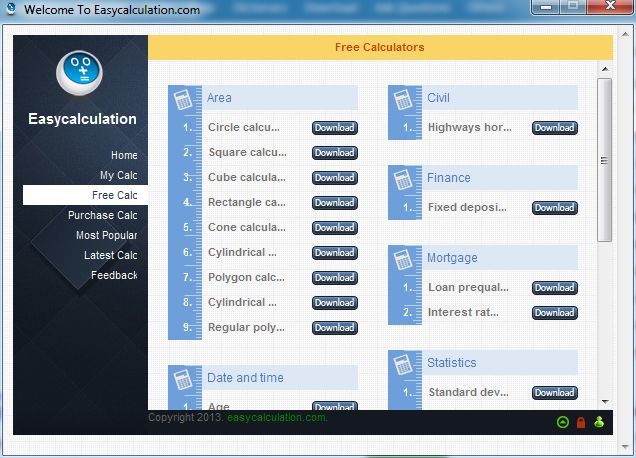Open the My Calc section

tap(118, 175)
